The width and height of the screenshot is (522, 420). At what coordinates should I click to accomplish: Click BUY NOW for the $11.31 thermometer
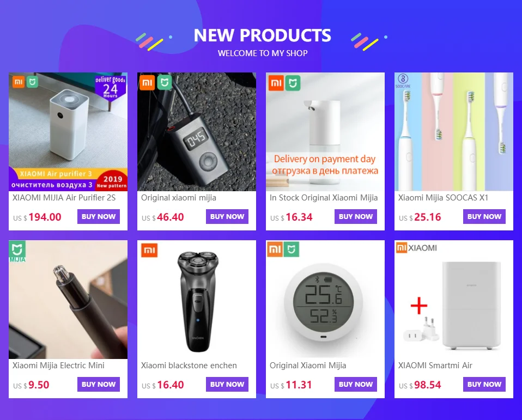pyautogui.click(x=356, y=385)
